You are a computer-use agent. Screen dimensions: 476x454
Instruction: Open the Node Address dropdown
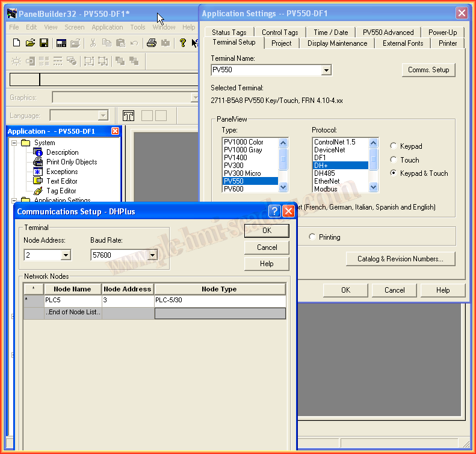coord(65,255)
